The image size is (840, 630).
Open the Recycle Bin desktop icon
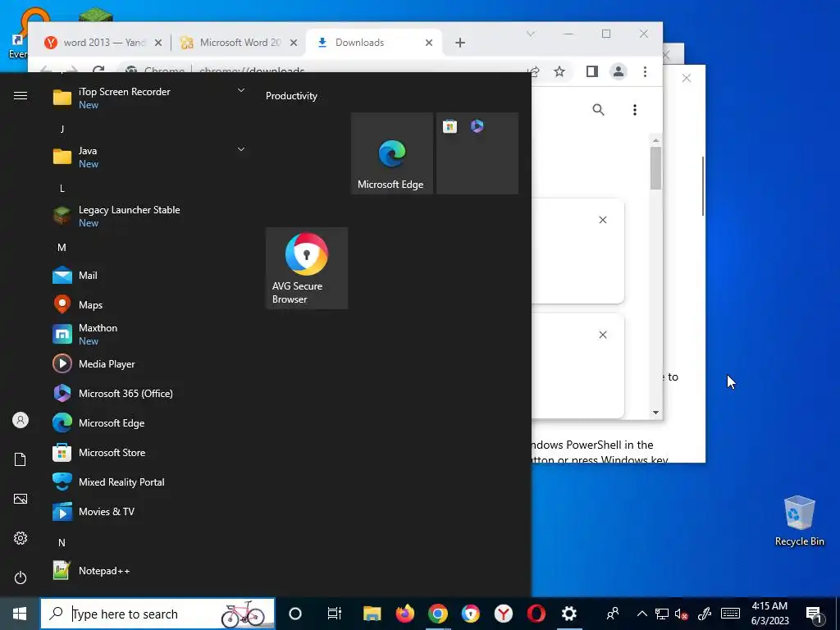[799, 521]
